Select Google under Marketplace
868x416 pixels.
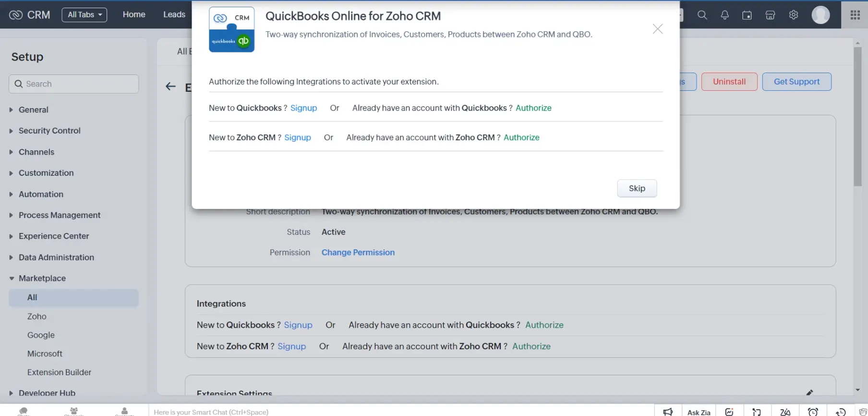tap(41, 335)
